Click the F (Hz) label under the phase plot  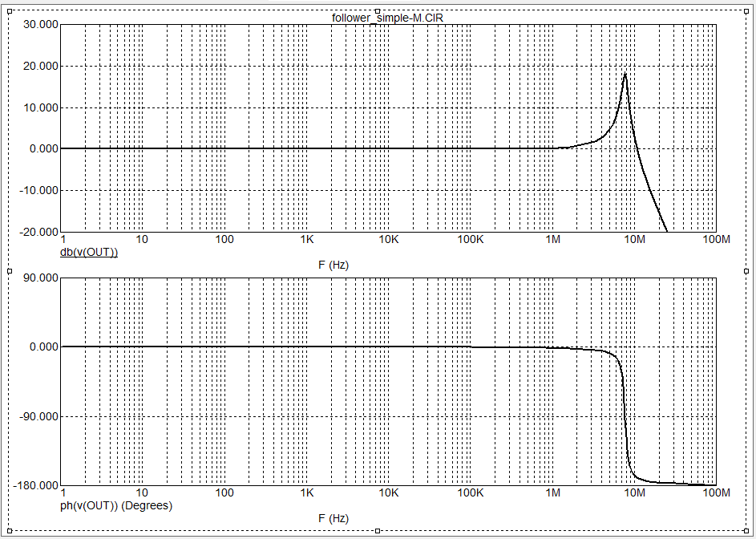click(x=334, y=518)
